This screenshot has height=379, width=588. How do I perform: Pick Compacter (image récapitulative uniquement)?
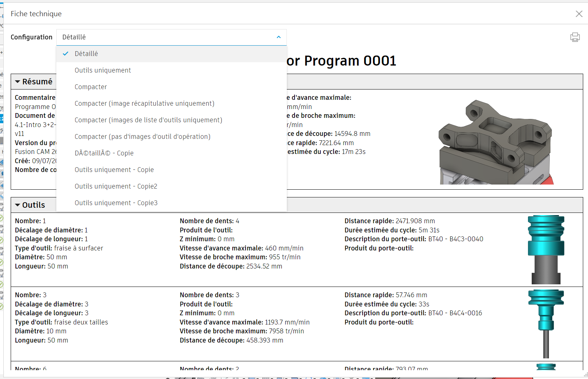(144, 103)
